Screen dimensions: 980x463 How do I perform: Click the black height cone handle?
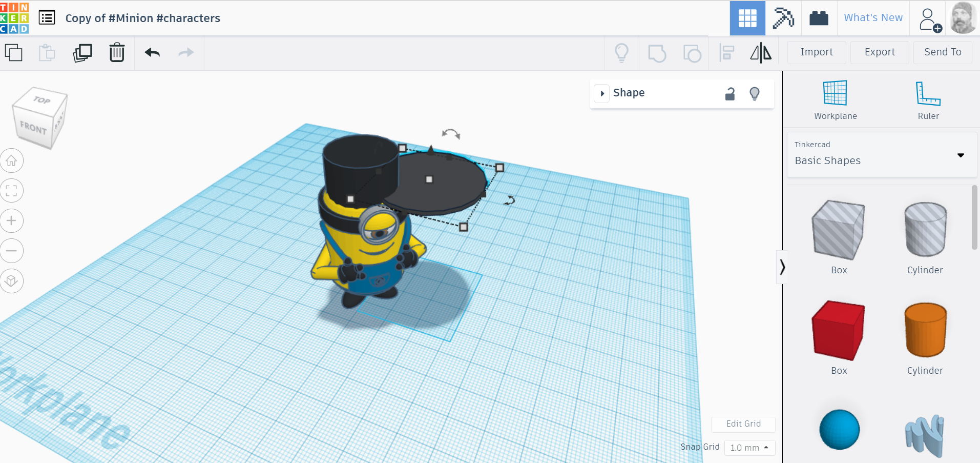click(x=431, y=149)
